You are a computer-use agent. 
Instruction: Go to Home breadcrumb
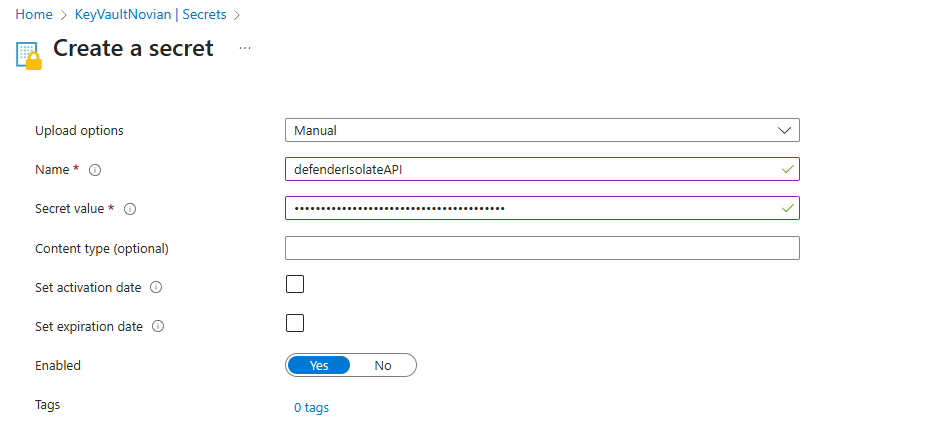click(34, 15)
